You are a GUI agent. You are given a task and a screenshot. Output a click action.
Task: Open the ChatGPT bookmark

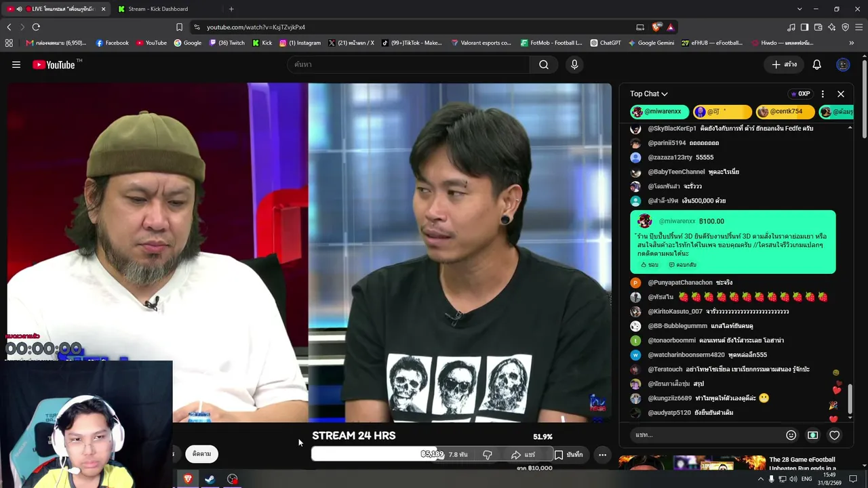tap(606, 43)
